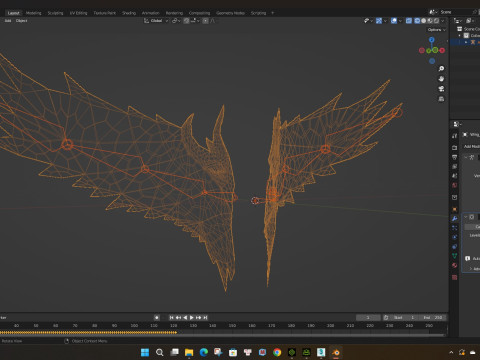Open the proportional editing falloff dropdown
The width and height of the screenshot is (480, 360).
tap(212, 21)
